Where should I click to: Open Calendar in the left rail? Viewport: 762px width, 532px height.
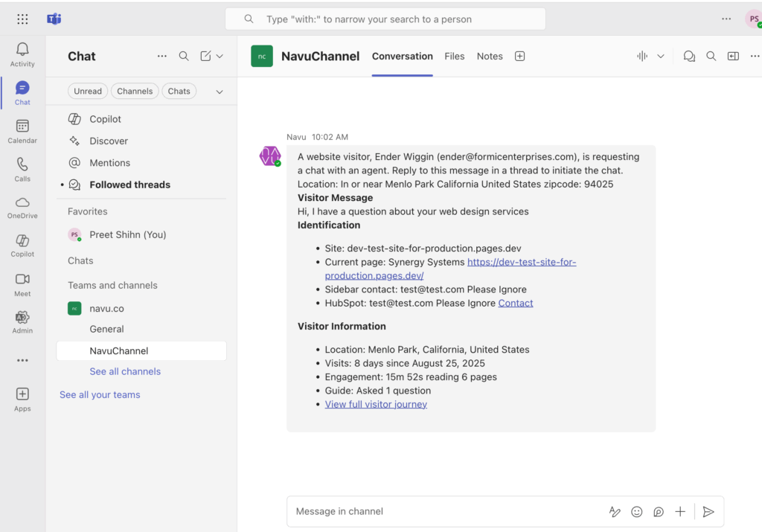[22, 126]
